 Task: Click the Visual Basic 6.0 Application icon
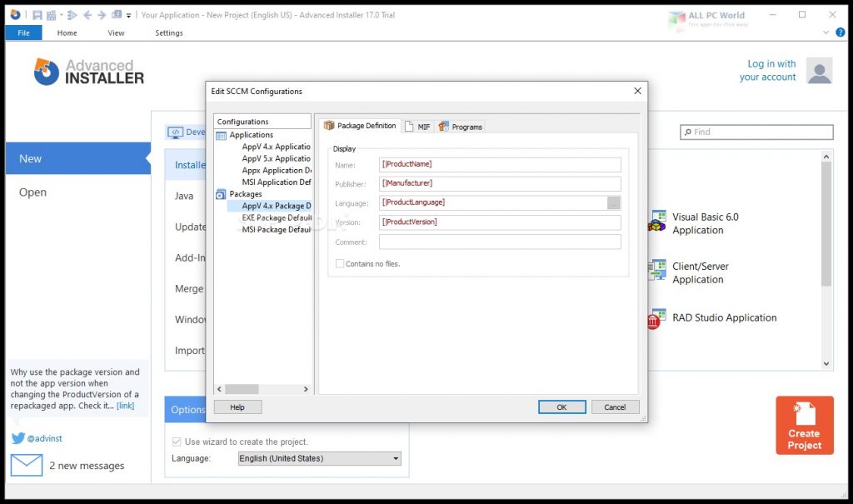[656, 222]
